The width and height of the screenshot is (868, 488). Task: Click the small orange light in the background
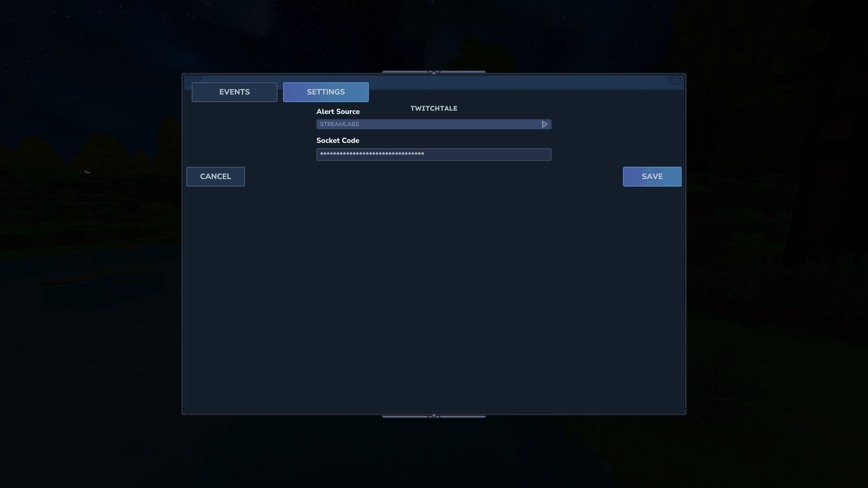tap(87, 172)
